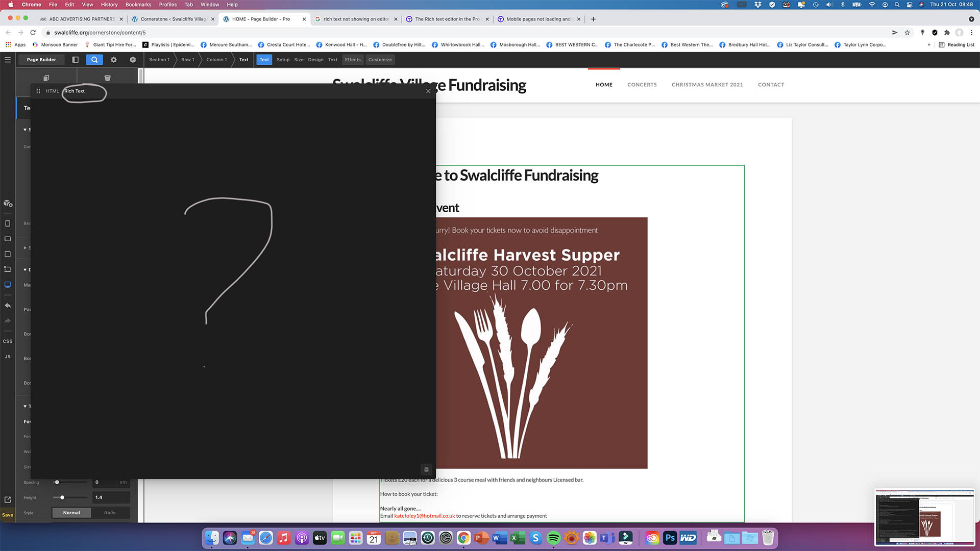Click the Save button
The width and height of the screenshot is (980, 551).
click(x=8, y=515)
